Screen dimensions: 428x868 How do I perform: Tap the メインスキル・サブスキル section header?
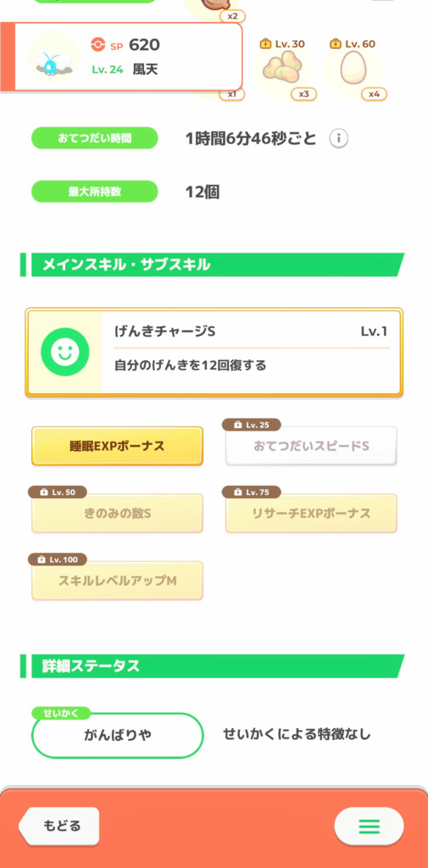click(213, 264)
